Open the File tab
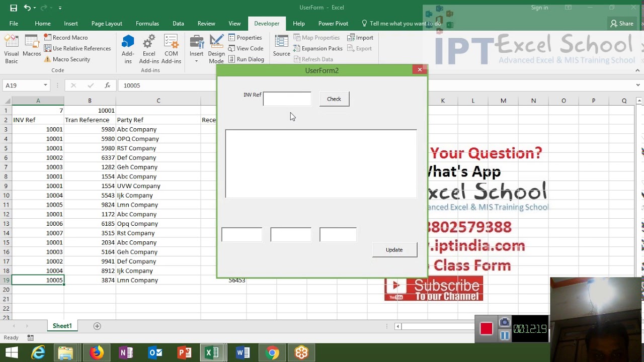Image resolution: width=644 pixels, height=362 pixels. tap(14, 24)
